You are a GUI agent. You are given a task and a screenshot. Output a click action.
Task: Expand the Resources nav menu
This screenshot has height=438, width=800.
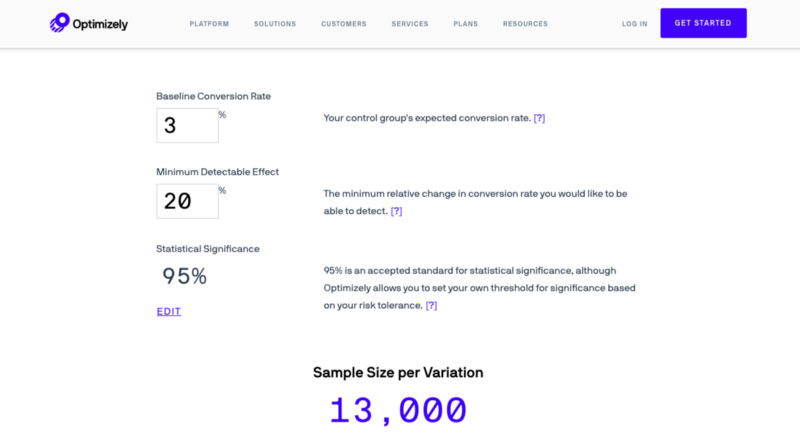[x=526, y=24]
